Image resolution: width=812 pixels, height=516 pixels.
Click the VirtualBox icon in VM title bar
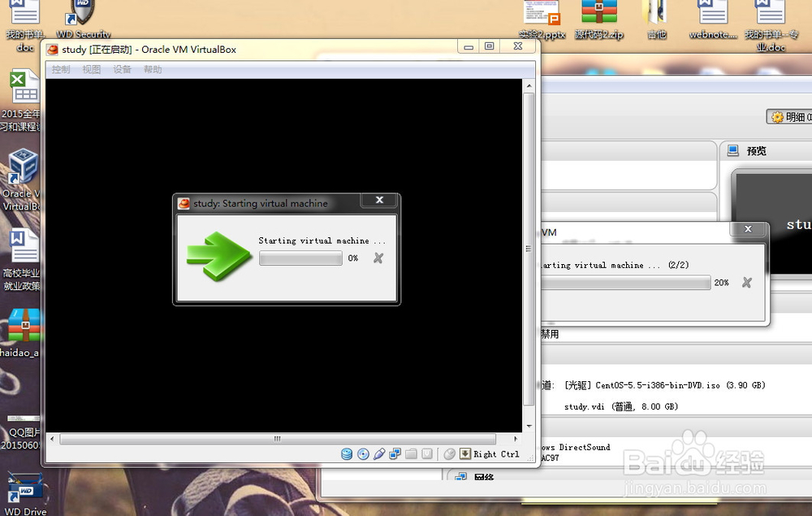pos(52,50)
